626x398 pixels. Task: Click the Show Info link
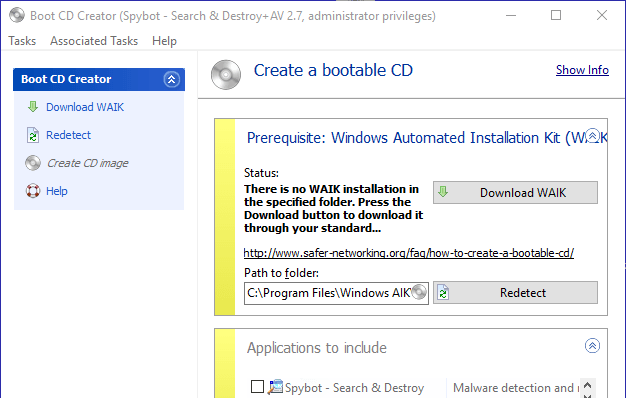[582, 70]
